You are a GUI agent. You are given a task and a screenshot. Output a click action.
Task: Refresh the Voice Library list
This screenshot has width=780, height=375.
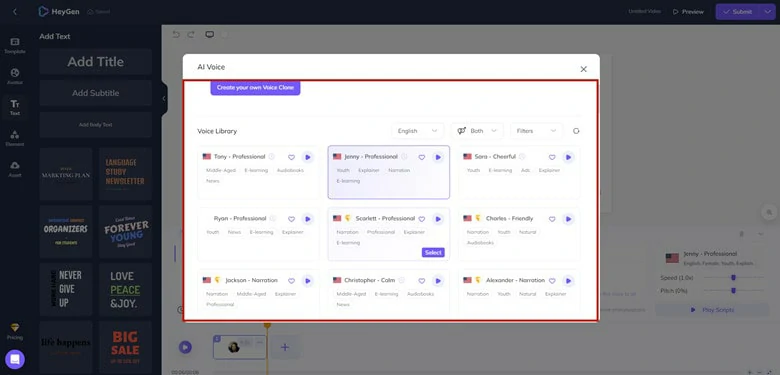[576, 131]
